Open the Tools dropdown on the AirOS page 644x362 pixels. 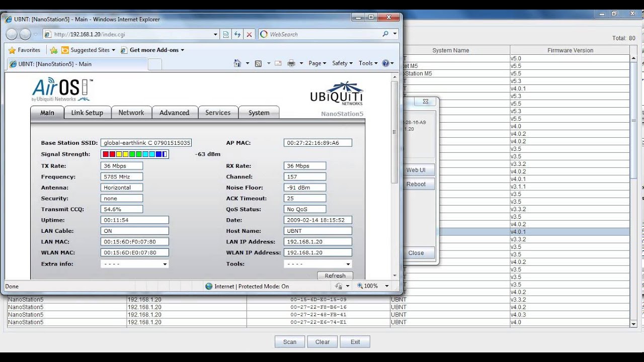click(317, 264)
